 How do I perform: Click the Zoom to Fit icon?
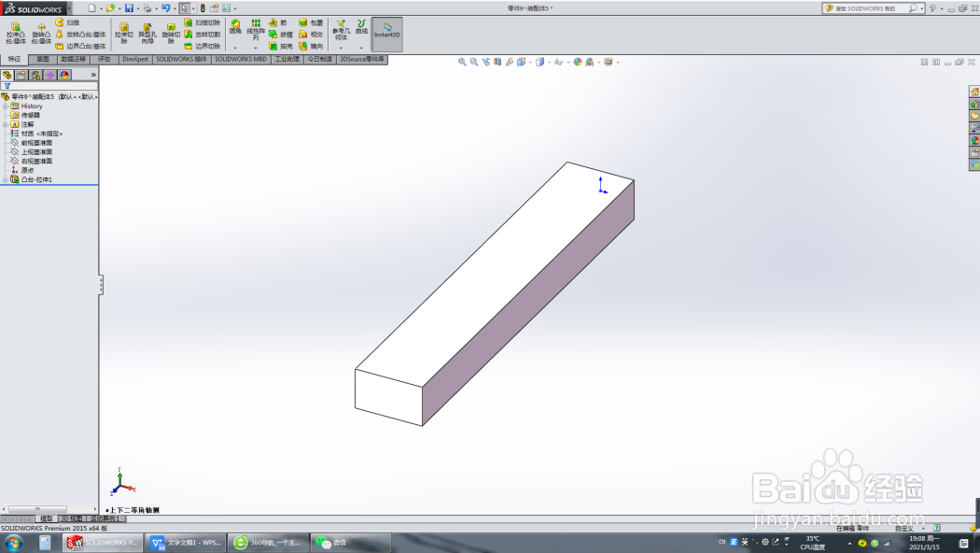pyautogui.click(x=462, y=62)
